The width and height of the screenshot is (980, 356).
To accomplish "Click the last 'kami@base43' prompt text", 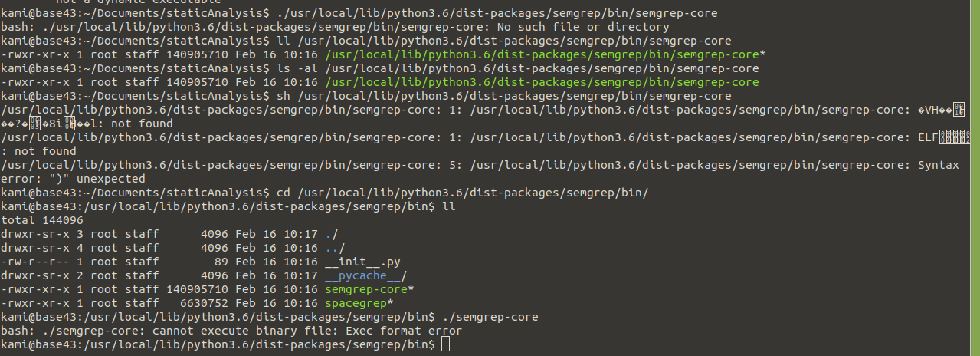I will click(x=39, y=344).
